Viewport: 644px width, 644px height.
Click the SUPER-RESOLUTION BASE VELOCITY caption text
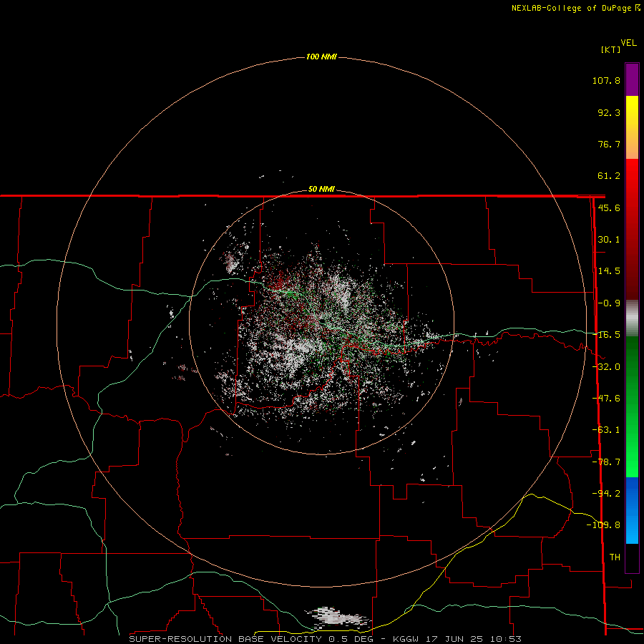(225, 639)
